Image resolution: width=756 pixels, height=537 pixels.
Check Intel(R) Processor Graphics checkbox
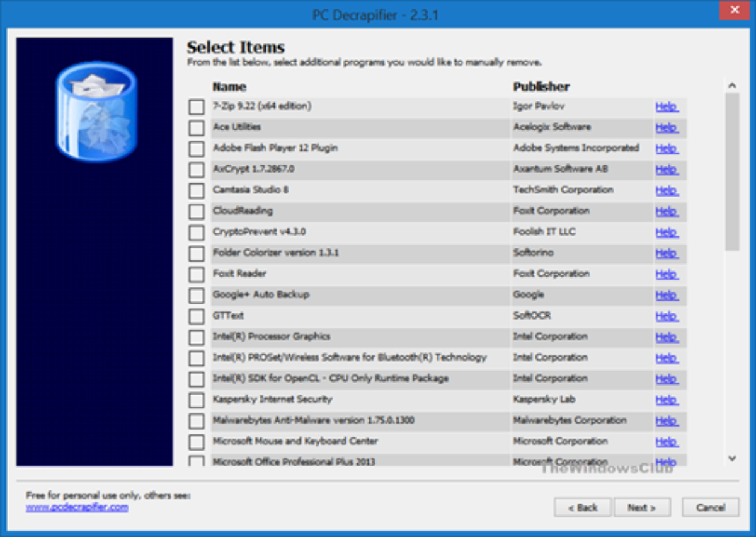197,337
